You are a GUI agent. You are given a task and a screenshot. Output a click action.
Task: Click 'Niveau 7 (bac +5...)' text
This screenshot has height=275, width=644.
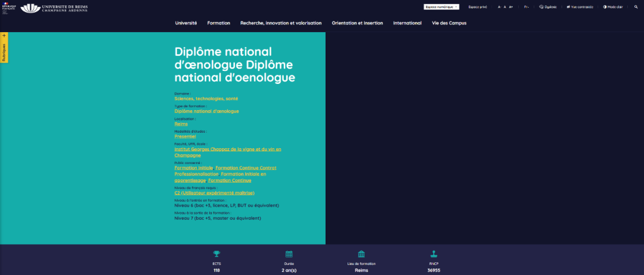click(218, 218)
